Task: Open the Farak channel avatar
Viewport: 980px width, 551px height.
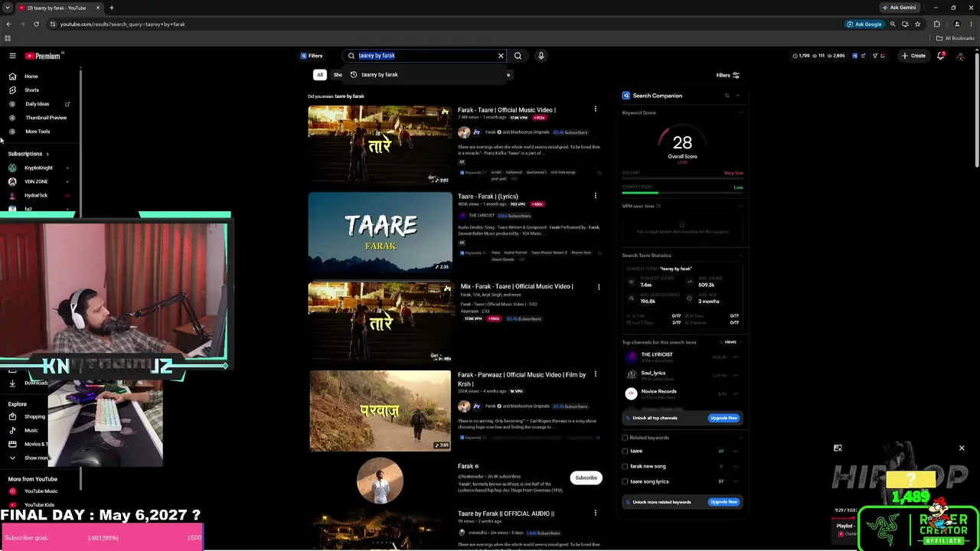Action: 380,481
